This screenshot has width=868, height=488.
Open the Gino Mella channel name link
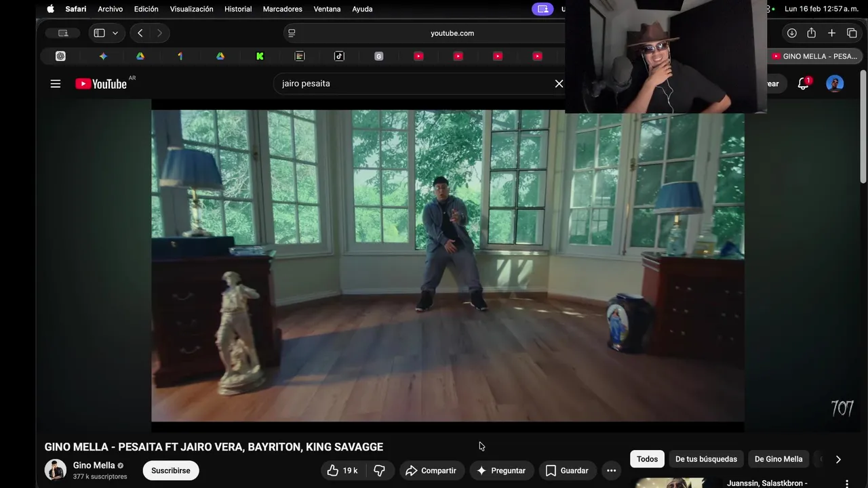[x=94, y=465]
